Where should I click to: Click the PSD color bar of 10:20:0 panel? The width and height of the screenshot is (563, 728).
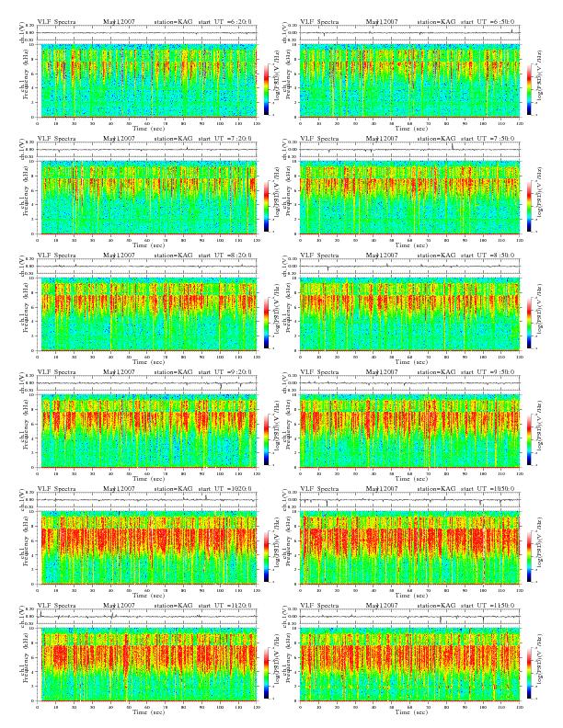click(266, 557)
